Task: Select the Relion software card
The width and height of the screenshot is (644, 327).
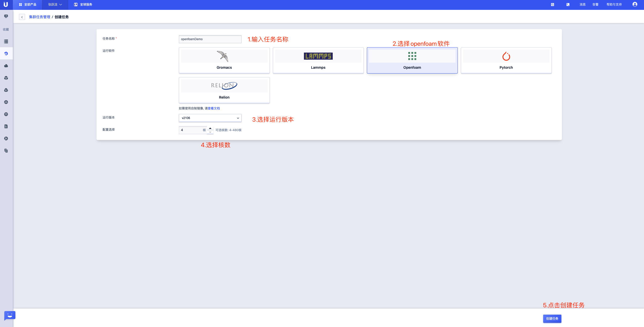Action: click(224, 90)
